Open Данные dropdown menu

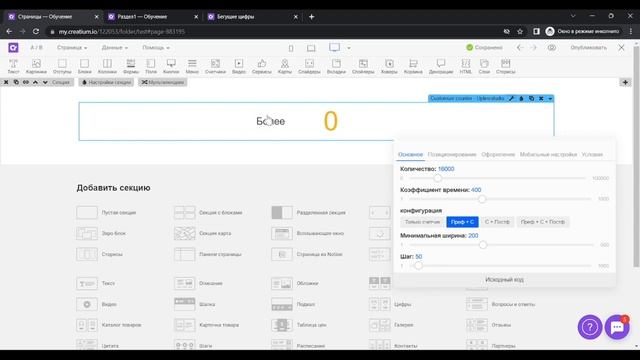click(114, 48)
